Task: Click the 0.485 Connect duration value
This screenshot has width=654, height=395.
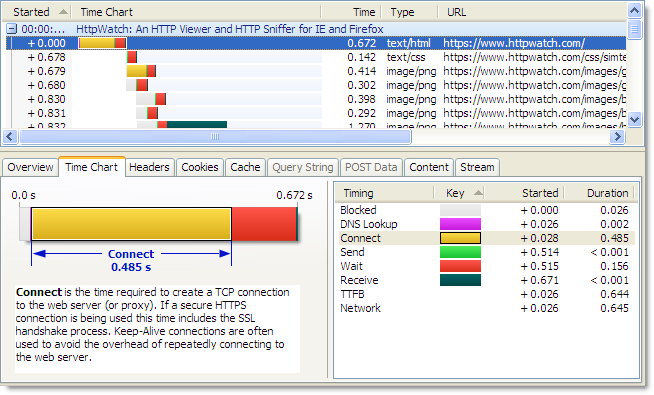Action: click(x=614, y=238)
